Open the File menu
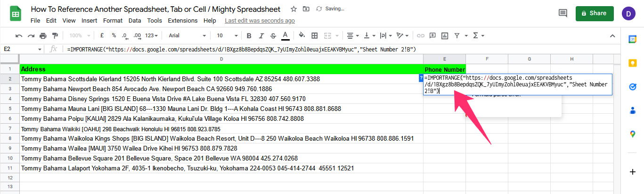This screenshot has height=194, width=644. click(x=35, y=21)
